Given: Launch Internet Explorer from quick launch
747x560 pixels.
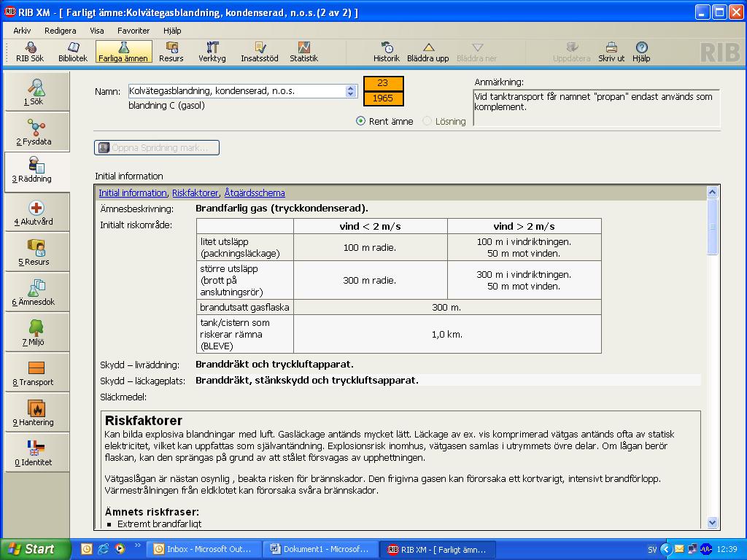Looking at the screenshot, I should (104, 549).
